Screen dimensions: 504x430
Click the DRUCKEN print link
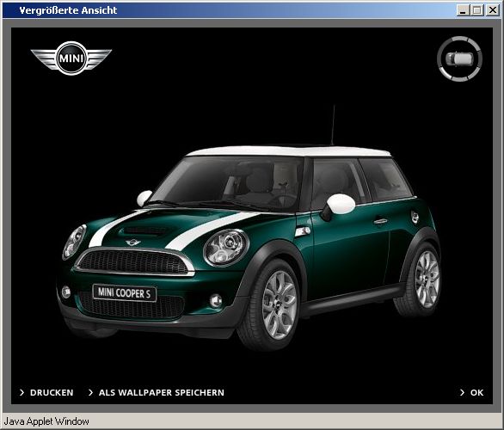[x=46, y=392]
